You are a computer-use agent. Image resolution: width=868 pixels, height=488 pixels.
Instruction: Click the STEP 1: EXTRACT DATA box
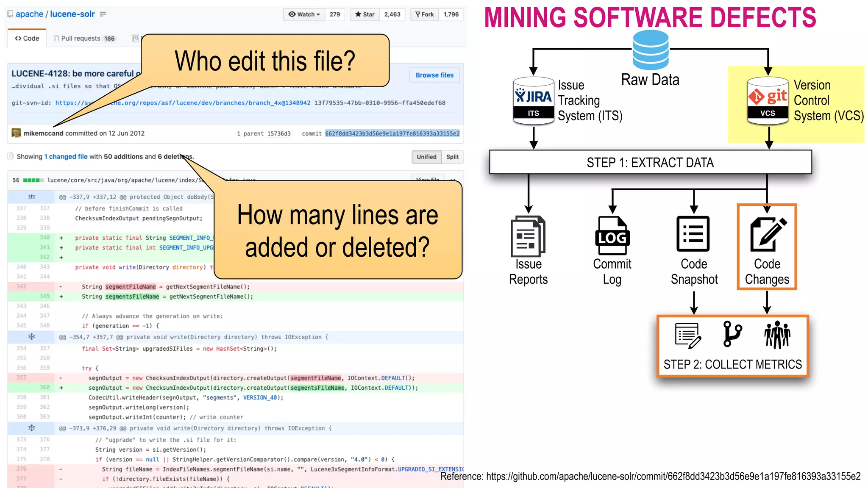pyautogui.click(x=651, y=162)
